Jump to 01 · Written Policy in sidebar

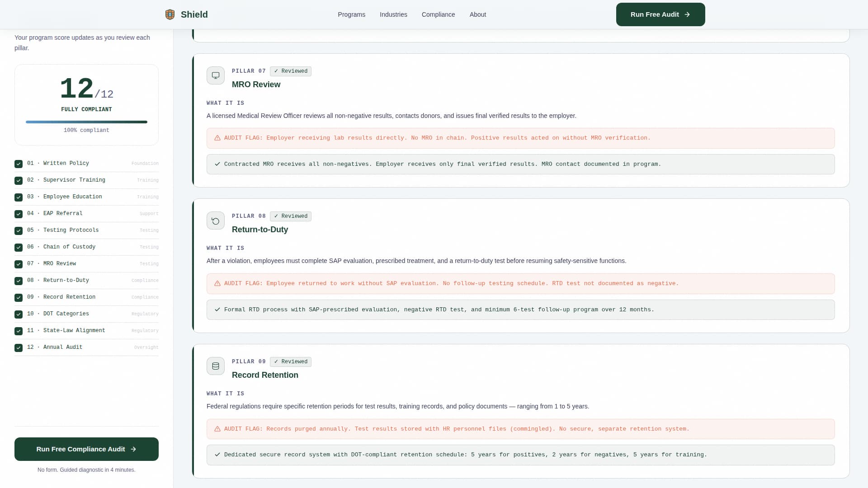coord(86,164)
